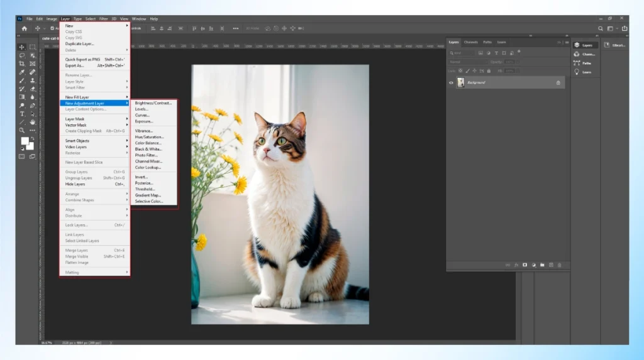Screen dimensions: 644x360
Task: Click Hide Layers menu entry
Action: tap(95, 184)
